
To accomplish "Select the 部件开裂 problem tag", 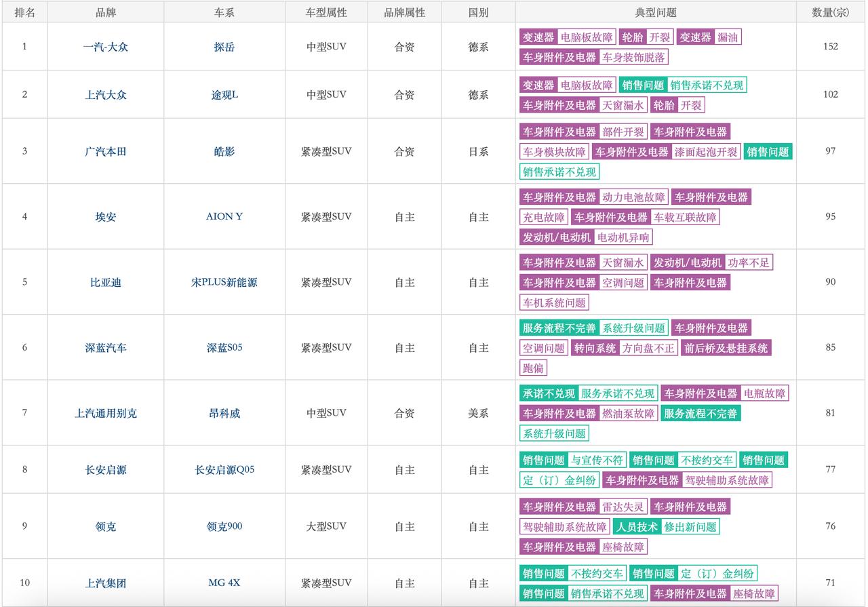I will tap(623, 132).
